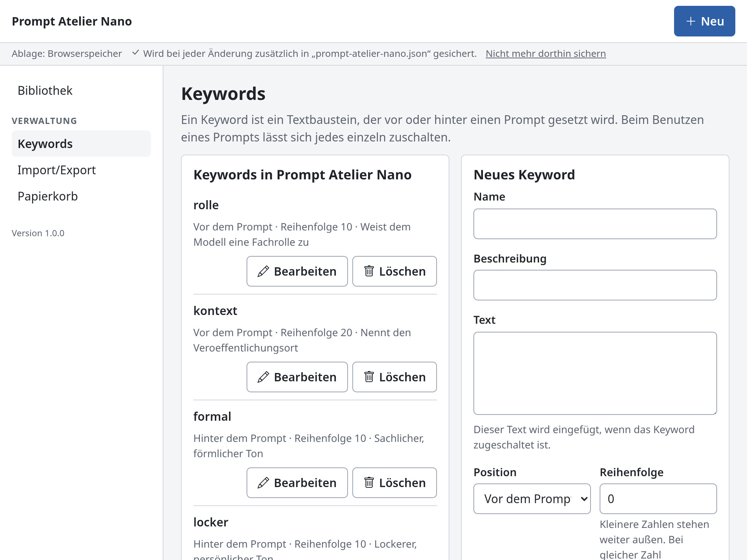Click pencil icon for keyword formal
Viewport: 747px width, 560px height.
tap(263, 483)
